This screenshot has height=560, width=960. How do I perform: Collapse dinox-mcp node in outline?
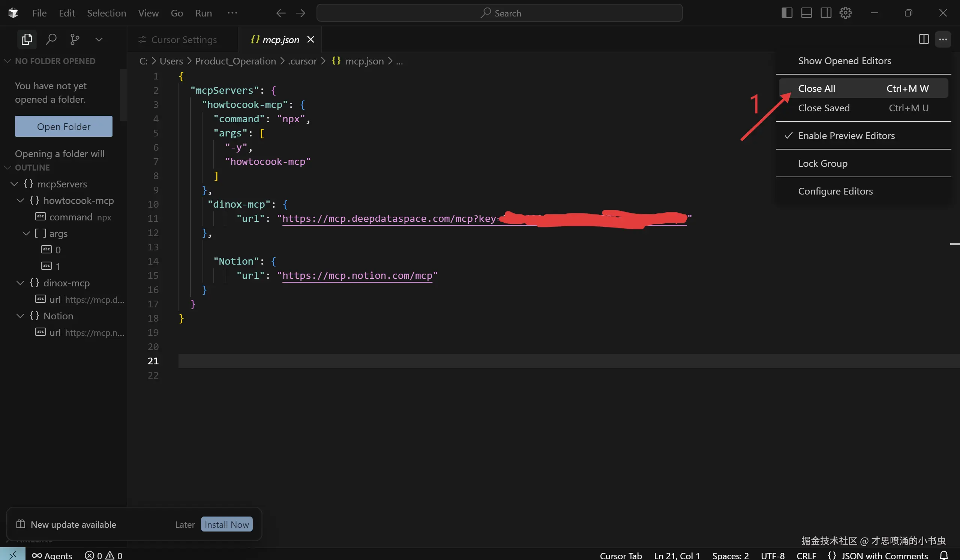click(x=21, y=283)
